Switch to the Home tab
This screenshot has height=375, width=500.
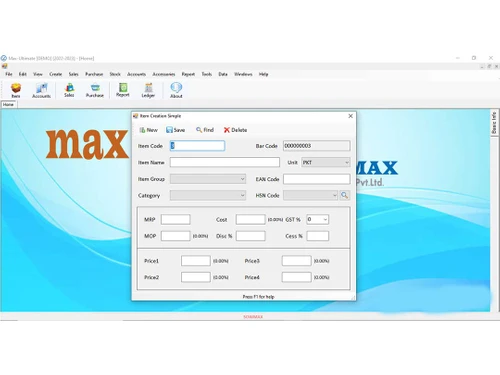pos(8,104)
